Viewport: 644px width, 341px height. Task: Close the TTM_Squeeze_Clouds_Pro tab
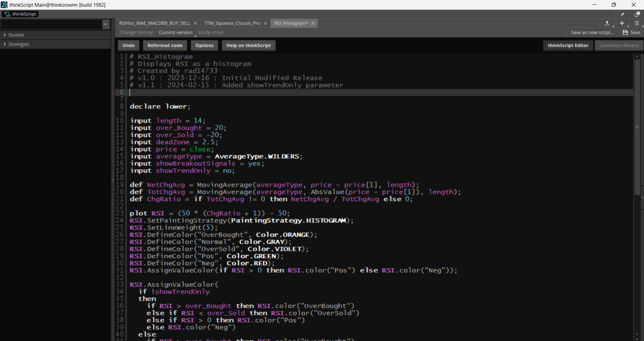pos(265,23)
